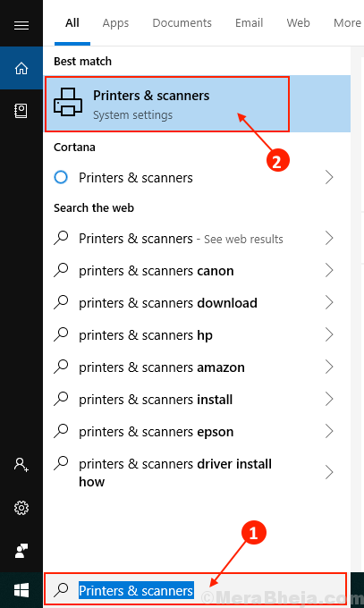Screen dimensions: 364x608
Task: Click the Home icon in the sidebar
Action: coord(21,68)
